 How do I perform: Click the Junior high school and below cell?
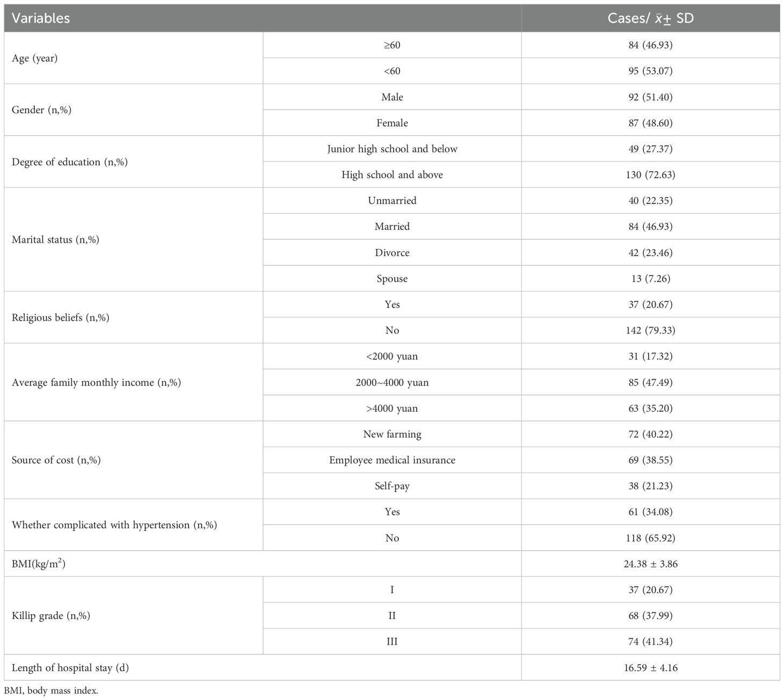(392, 149)
